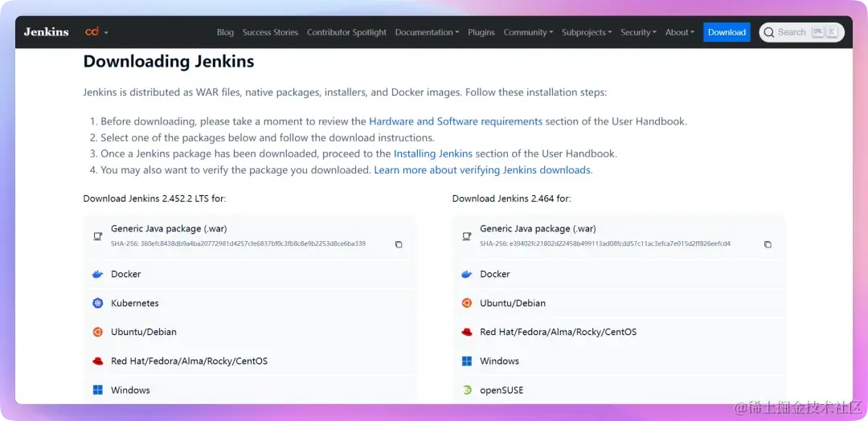
Task: Click the Red Hat icon under 2.464
Action: (467, 332)
